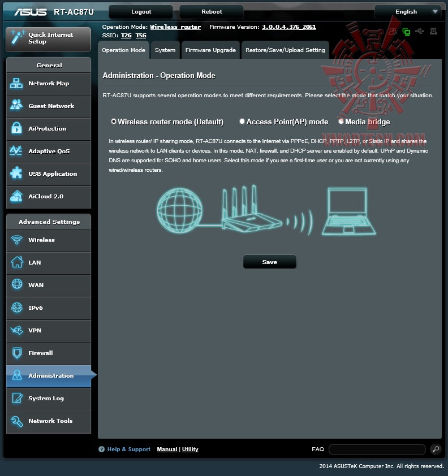Image resolution: width=448 pixels, height=476 pixels.
Task: Click the T2G SSID link
Action: 126,36
